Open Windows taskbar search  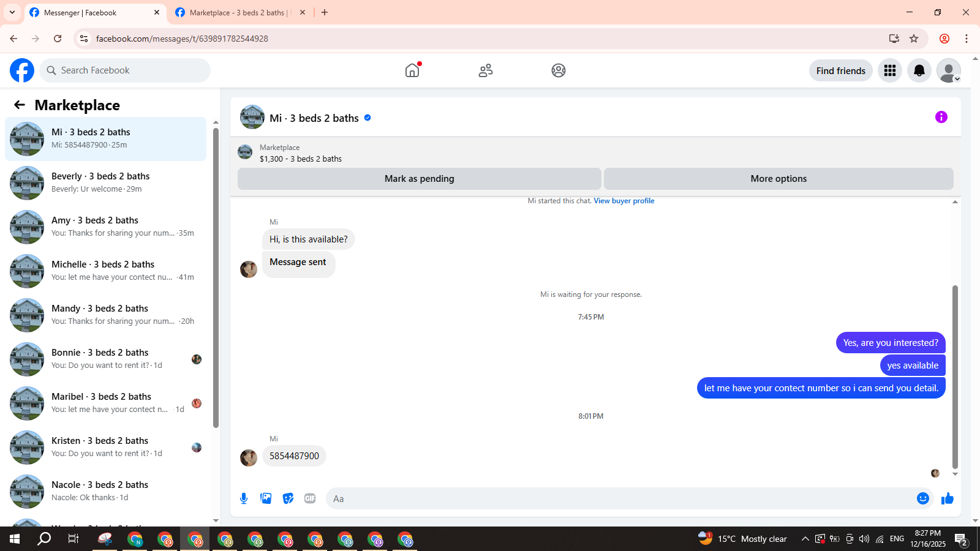coord(44,539)
